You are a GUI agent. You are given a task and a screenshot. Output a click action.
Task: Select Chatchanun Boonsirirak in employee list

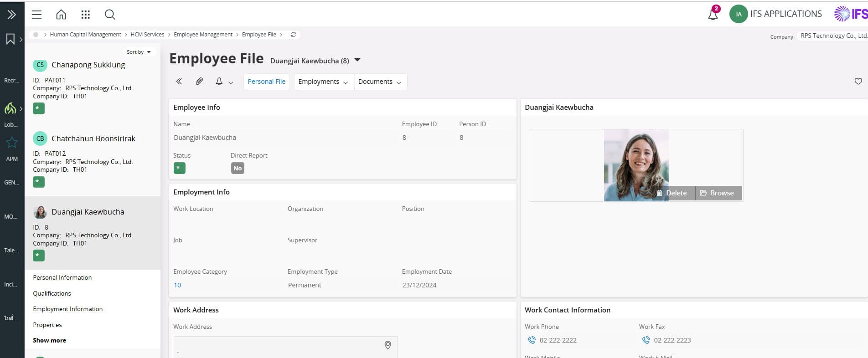[x=93, y=138]
